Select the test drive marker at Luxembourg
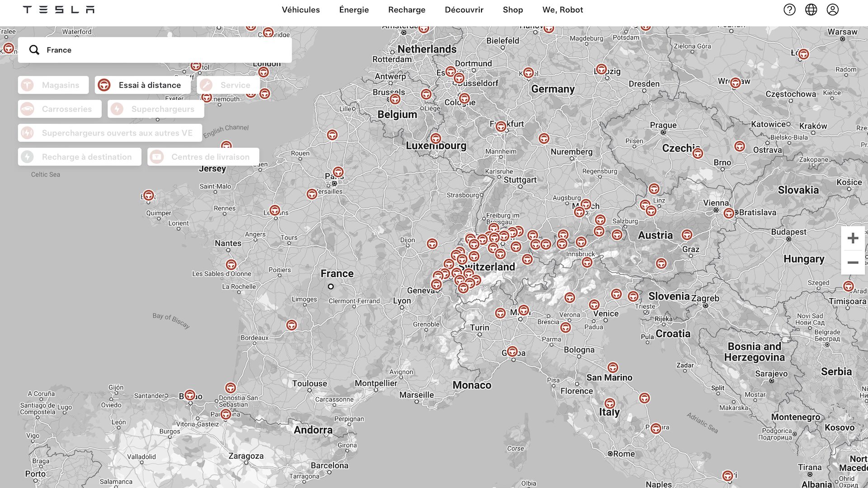 pos(435,138)
